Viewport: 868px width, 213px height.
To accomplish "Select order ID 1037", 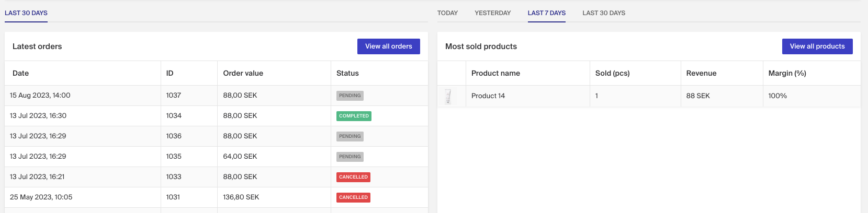I will (x=174, y=96).
